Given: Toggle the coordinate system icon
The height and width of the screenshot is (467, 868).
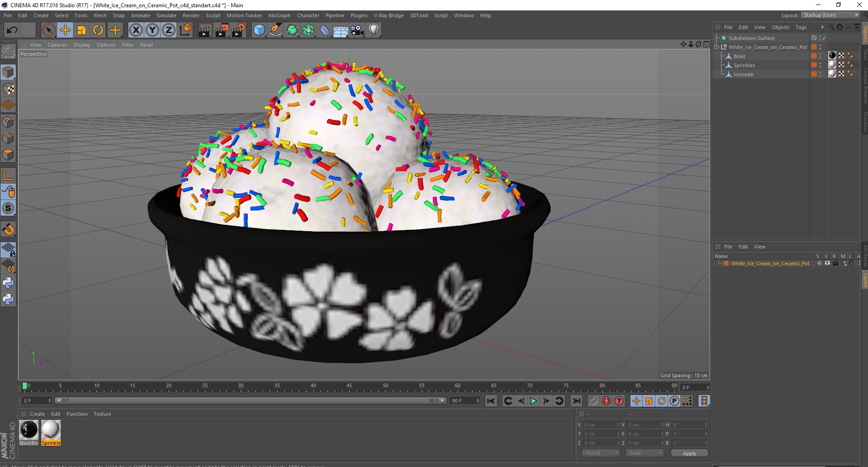Looking at the screenshot, I should pyautogui.click(x=185, y=30).
